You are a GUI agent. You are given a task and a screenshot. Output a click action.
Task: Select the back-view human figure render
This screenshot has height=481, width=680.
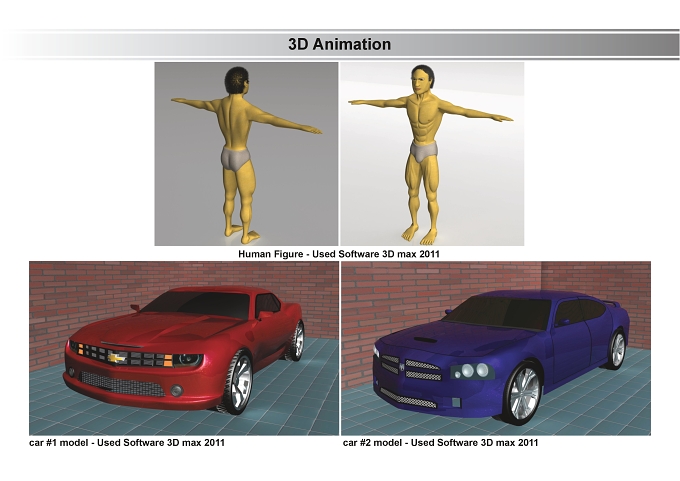pos(246,154)
